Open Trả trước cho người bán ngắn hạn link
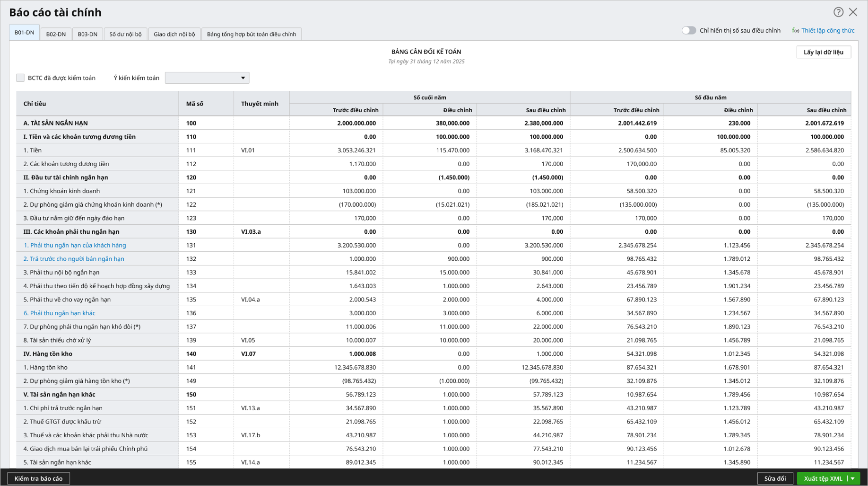868x486 pixels. 74,259
